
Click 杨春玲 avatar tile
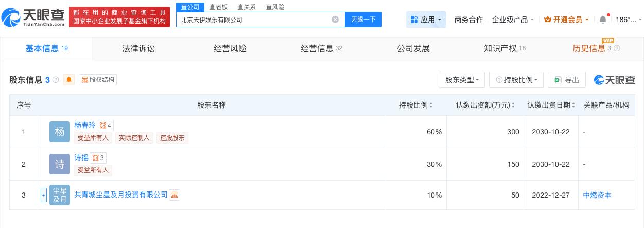[x=60, y=132]
